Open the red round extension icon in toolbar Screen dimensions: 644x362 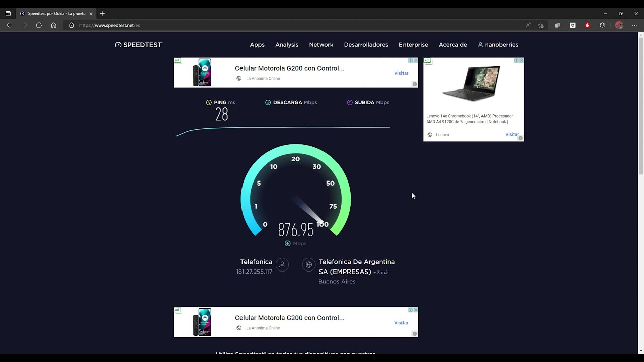[587, 25]
